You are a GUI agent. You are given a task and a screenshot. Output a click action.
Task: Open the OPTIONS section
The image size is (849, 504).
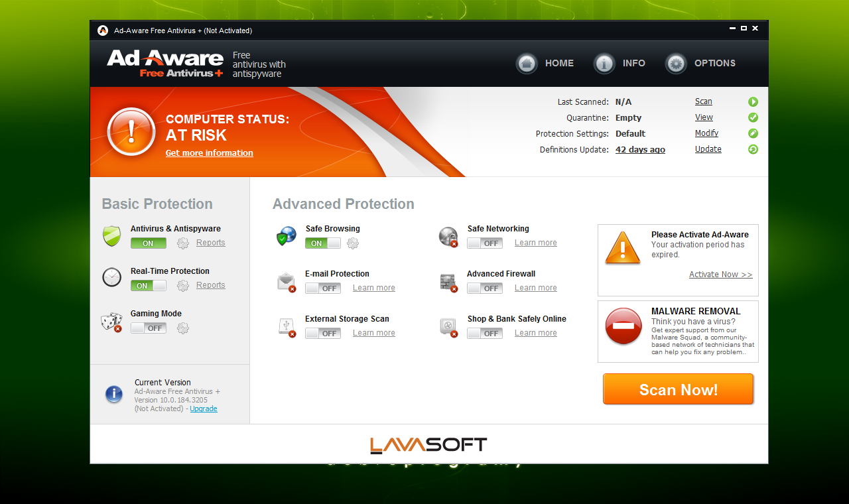pyautogui.click(x=715, y=63)
